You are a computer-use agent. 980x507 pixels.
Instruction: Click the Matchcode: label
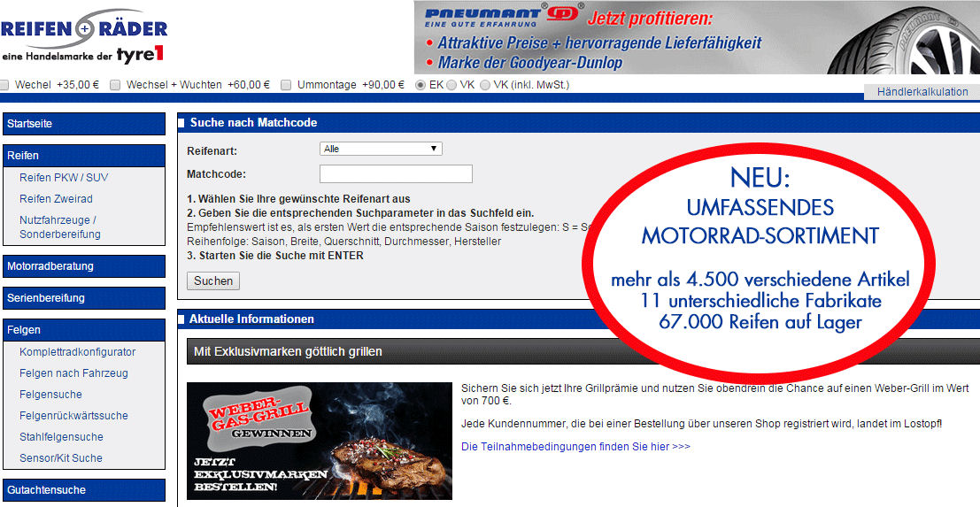(x=216, y=173)
